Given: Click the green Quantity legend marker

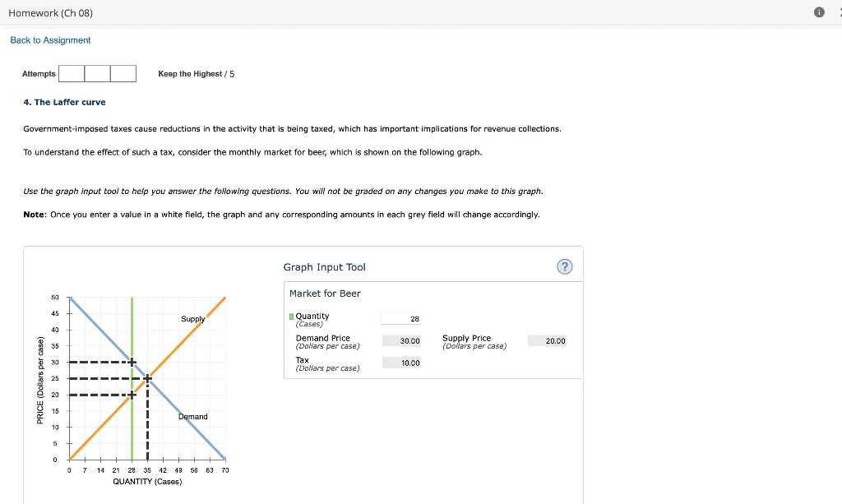Looking at the screenshot, I should coord(291,316).
